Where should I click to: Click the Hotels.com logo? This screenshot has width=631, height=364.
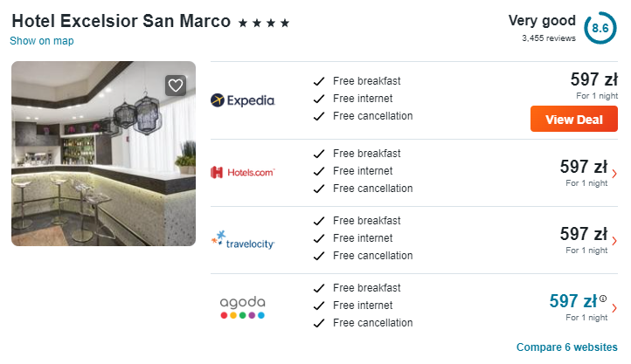pyautogui.click(x=243, y=172)
